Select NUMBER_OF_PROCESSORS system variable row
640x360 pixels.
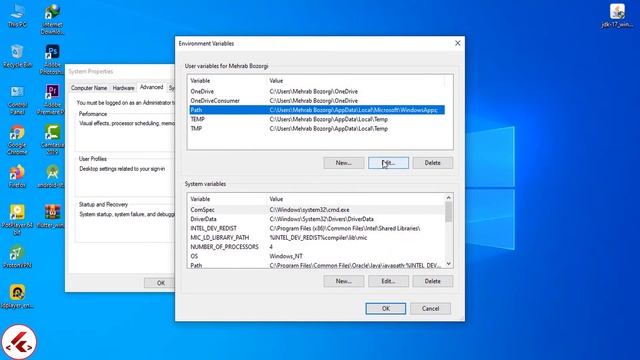coord(317,247)
